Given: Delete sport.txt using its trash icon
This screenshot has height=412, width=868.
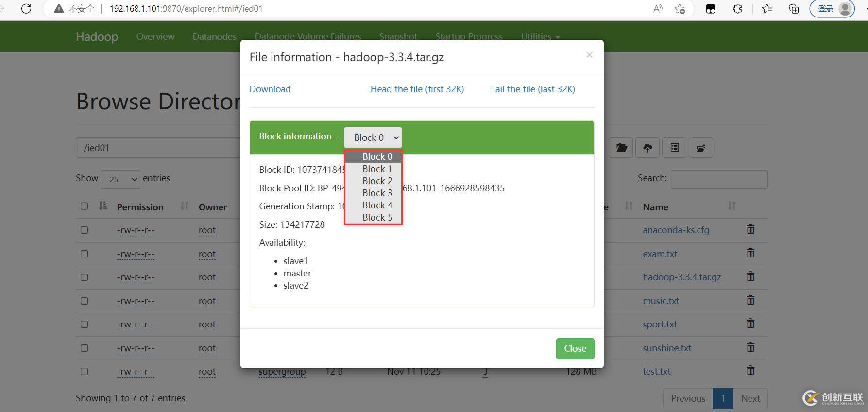Looking at the screenshot, I should 750,323.
